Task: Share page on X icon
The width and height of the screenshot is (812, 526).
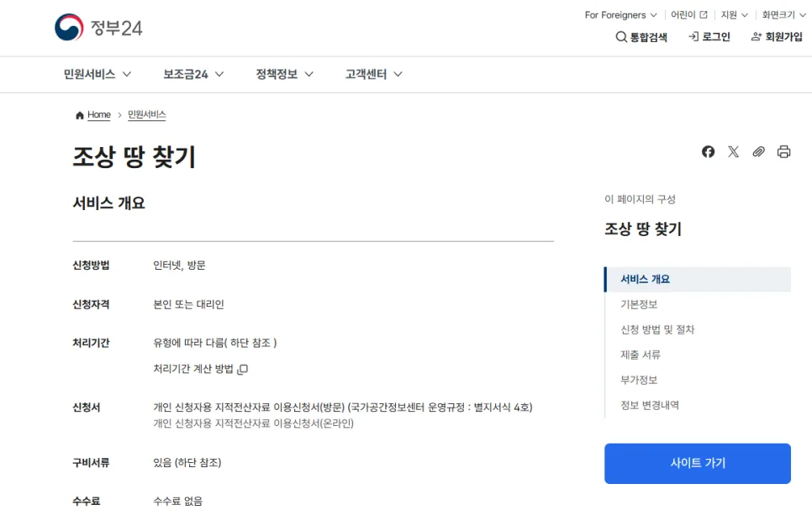Action: click(733, 152)
